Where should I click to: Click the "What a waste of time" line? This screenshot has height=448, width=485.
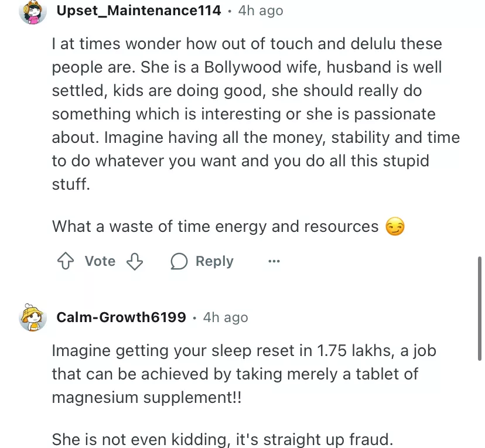tap(216, 227)
